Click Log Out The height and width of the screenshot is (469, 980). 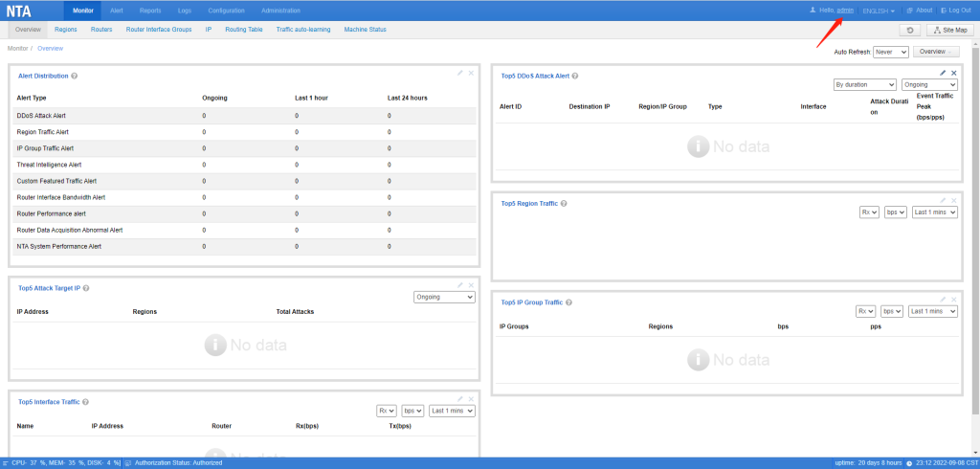click(956, 11)
